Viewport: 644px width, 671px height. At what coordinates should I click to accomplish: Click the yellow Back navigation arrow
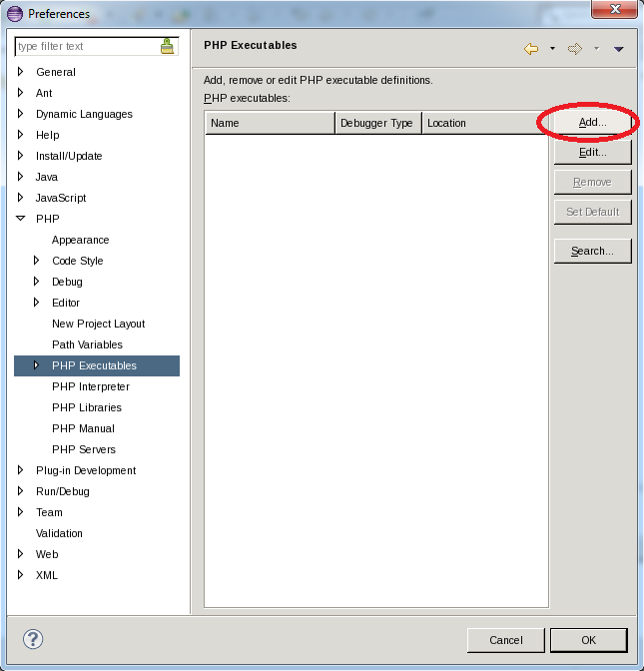531,49
